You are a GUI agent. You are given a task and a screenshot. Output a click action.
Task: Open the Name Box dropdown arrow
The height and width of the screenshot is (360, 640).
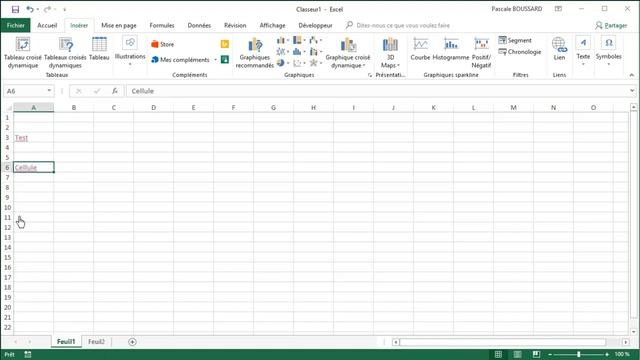pyautogui.click(x=49, y=91)
